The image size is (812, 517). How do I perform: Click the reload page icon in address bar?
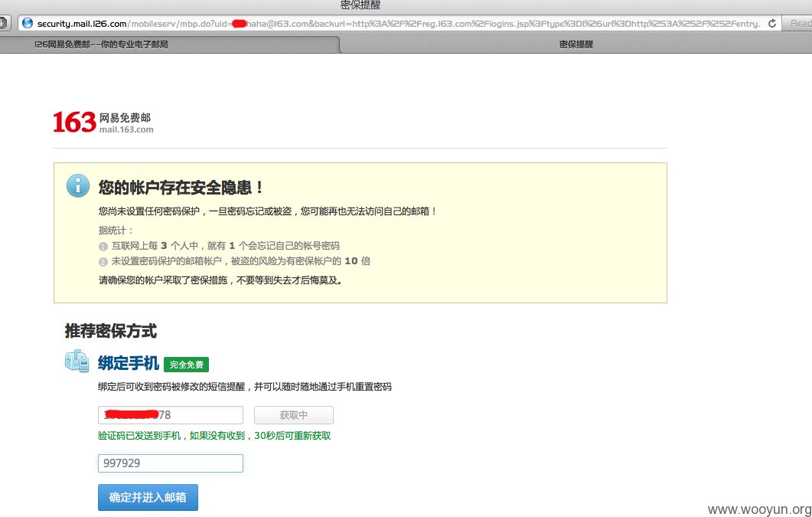pyautogui.click(x=771, y=23)
